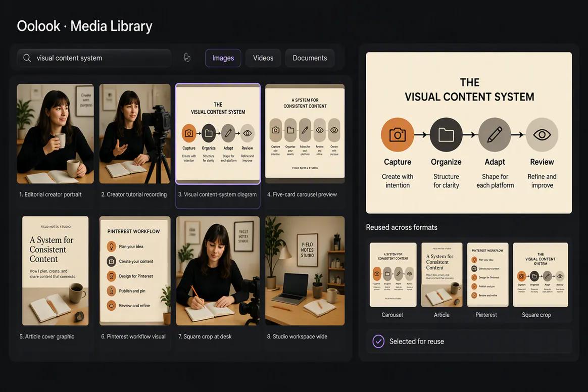Select the Studio workspace wide thumbnail
Screen dimensions: 588x392
coord(305,271)
